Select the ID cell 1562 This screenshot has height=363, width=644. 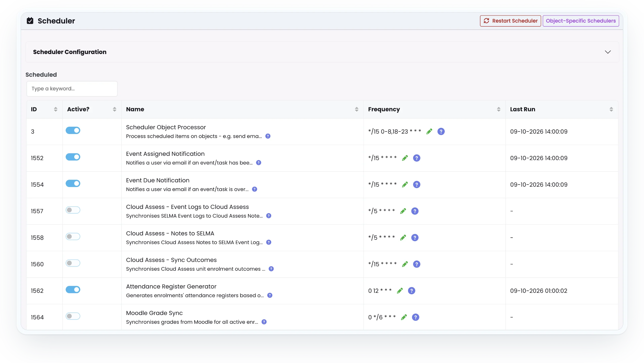[x=37, y=291]
